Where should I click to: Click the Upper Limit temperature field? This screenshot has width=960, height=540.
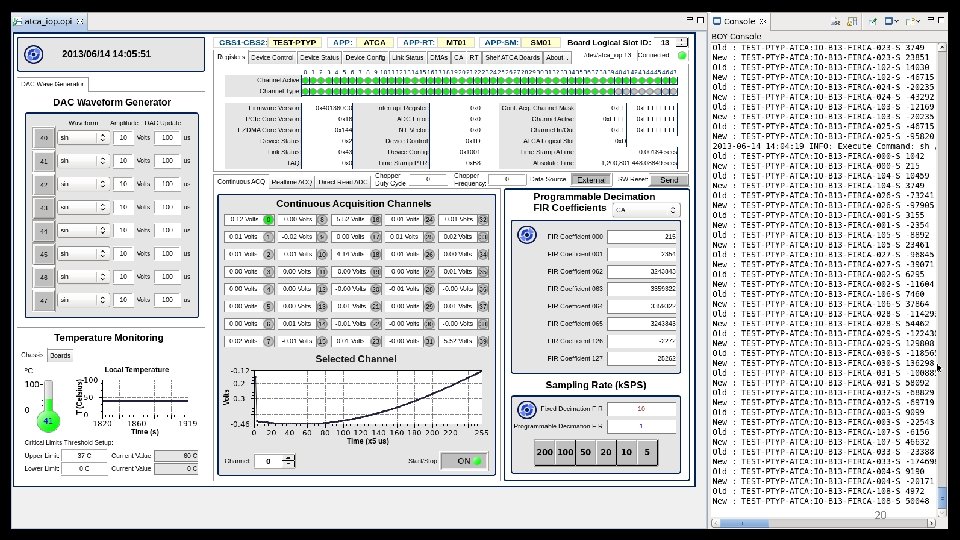pos(84,456)
